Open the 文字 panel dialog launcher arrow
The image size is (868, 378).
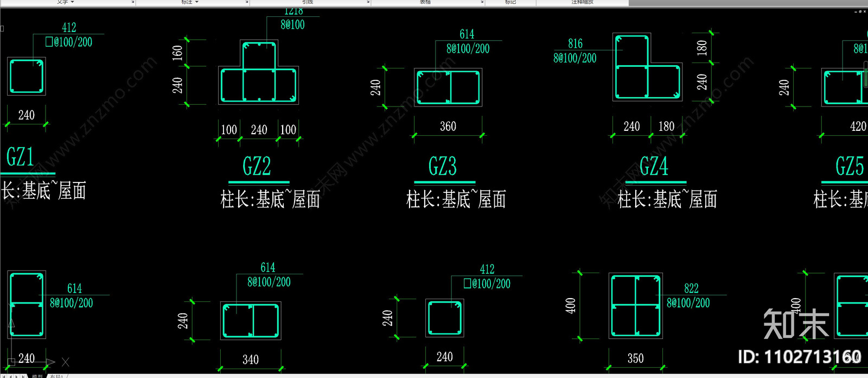[x=132, y=2]
